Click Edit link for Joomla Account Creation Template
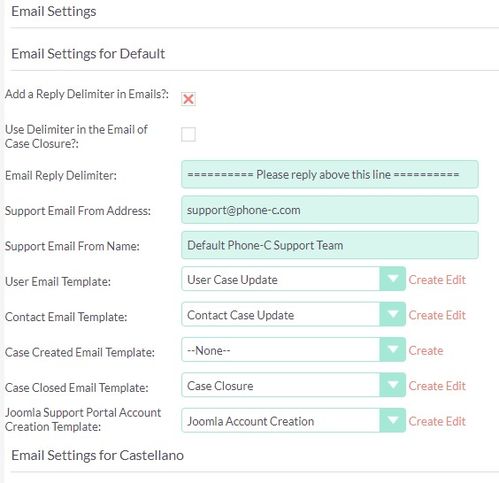This screenshot has height=483, width=499. coord(456,421)
